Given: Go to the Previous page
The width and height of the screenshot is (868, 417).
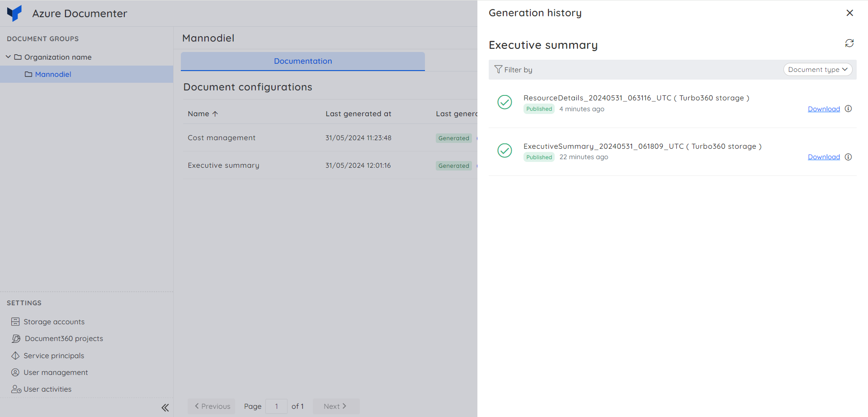Looking at the screenshot, I should pyautogui.click(x=212, y=406).
